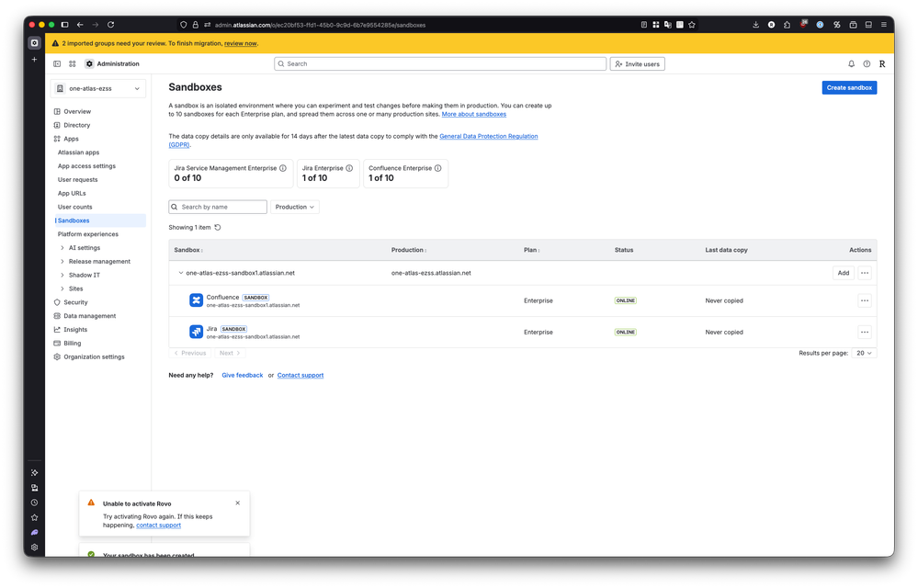918x588 pixels.
Task: Open the More about sandboxes link
Action: tap(473, 114)
